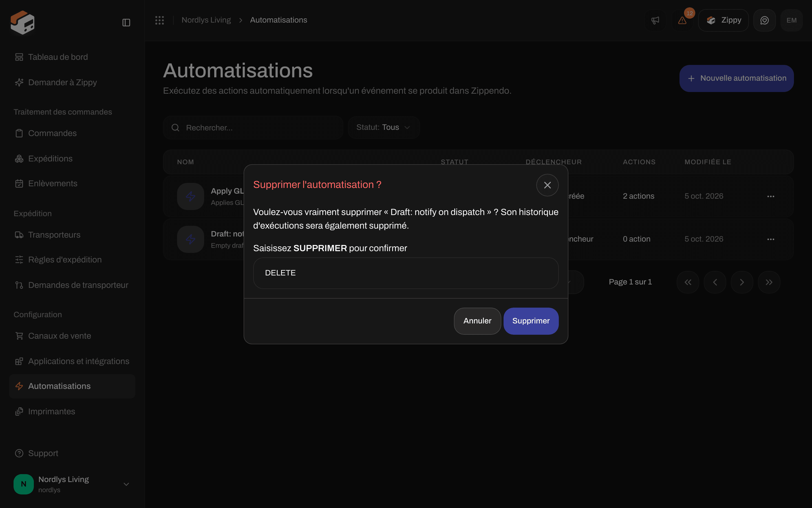Expand the Nordlys Living account switcher

[x=72, y=484]
